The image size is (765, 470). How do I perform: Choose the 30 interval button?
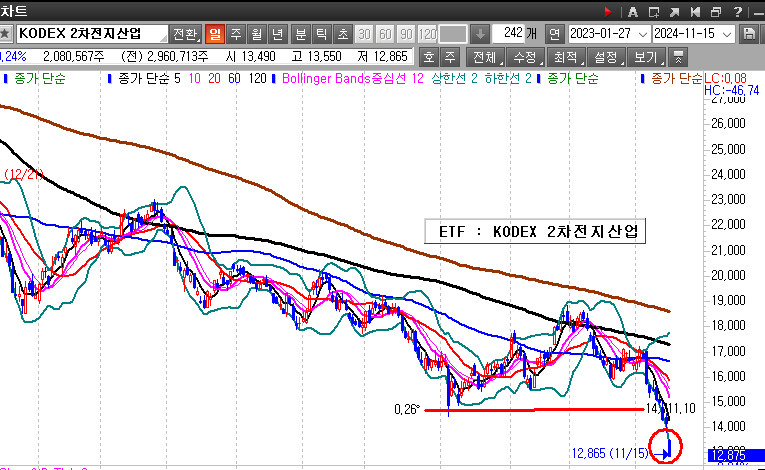[364, 34]
